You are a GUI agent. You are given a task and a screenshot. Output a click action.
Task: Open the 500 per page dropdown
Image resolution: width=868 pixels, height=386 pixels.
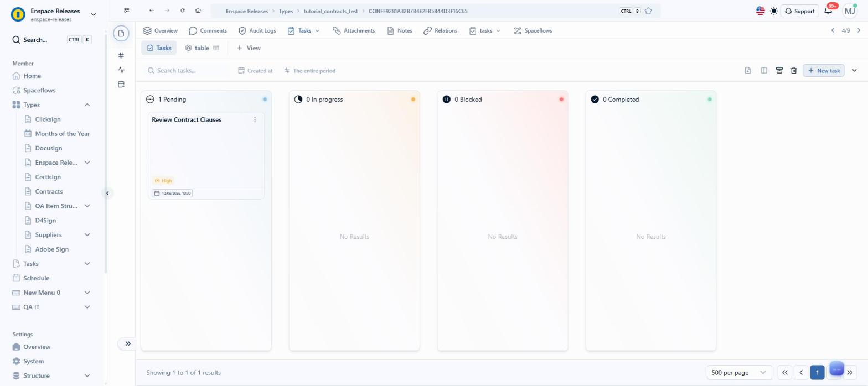[x=739, y=373]
